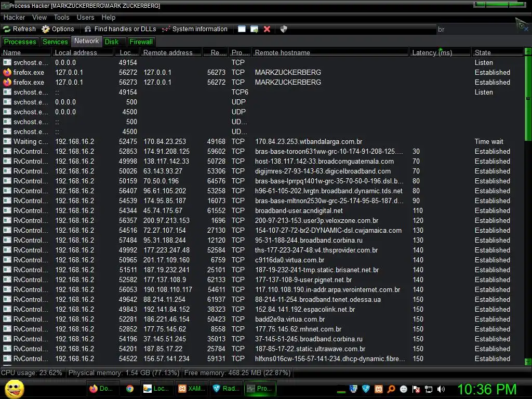Click the svchost icon in TCP6 row

tap(7, 92)
